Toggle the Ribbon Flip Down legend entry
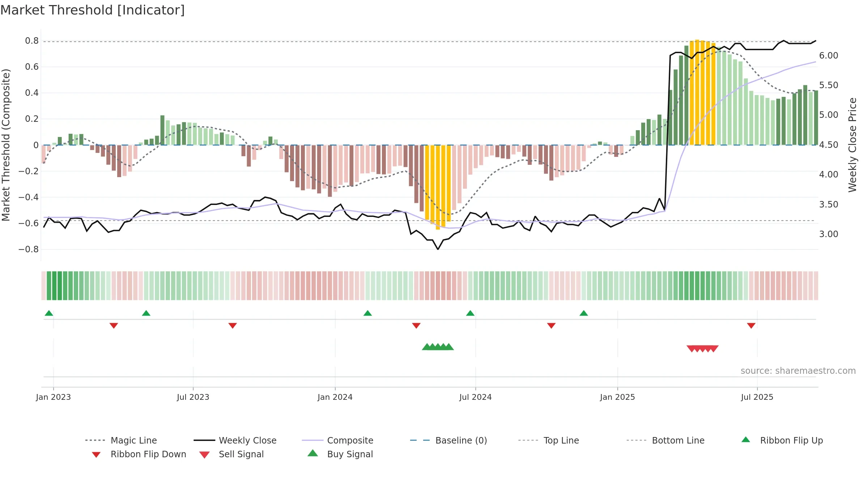The height and width of the screenshot is (488, 868). click(139, 454)
